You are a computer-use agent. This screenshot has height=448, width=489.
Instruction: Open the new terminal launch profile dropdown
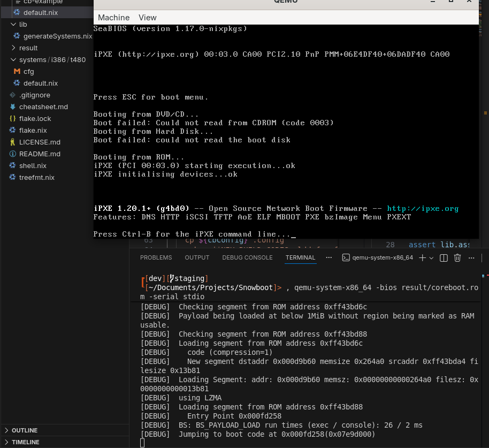click(x=432, y=258)
